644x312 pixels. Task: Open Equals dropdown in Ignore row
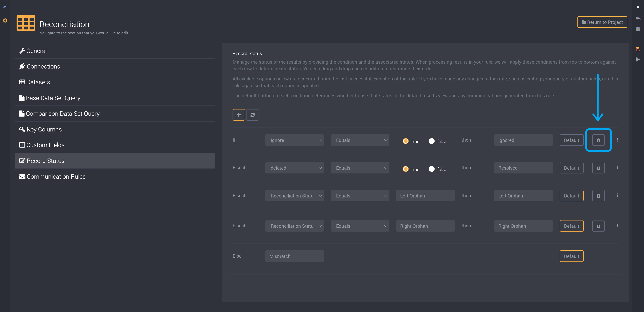360,140
